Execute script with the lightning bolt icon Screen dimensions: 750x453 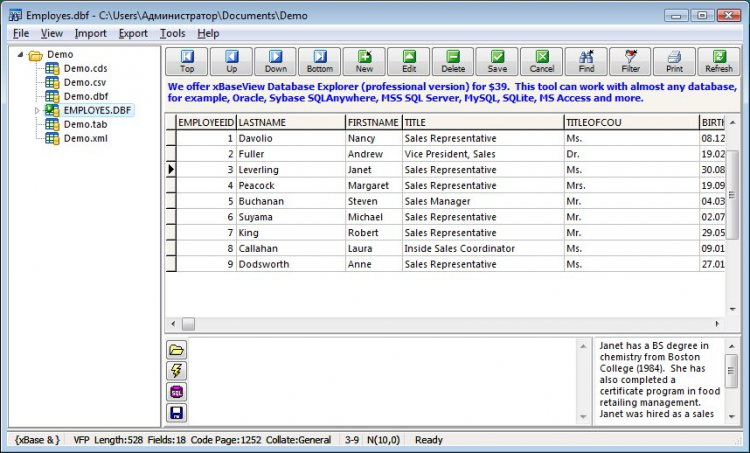177,370
